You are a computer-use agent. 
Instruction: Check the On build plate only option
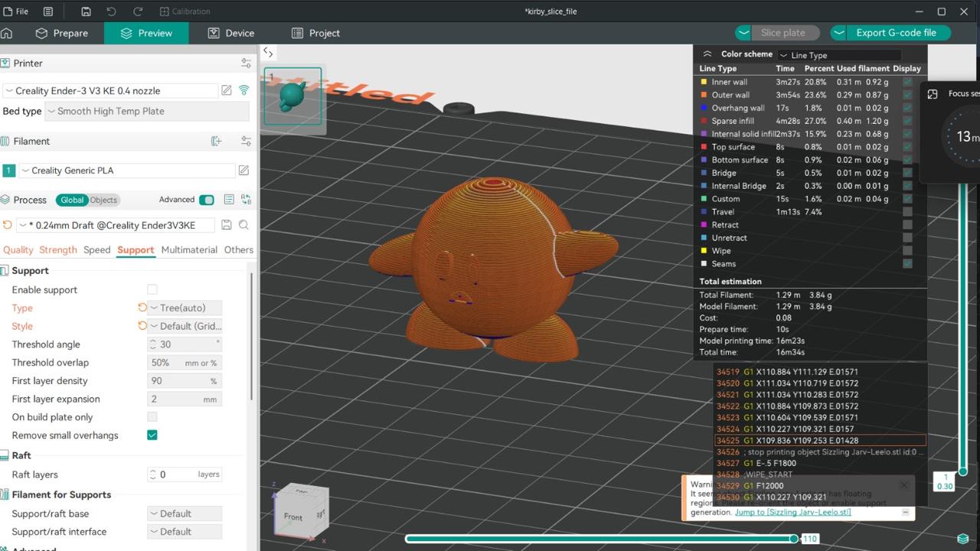(x=152, y=417)
